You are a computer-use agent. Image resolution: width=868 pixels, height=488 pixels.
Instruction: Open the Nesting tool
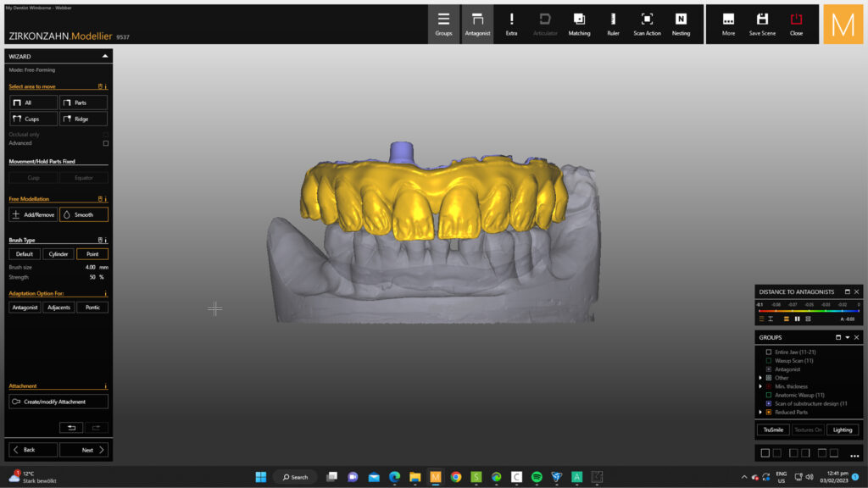pos(681,23)
